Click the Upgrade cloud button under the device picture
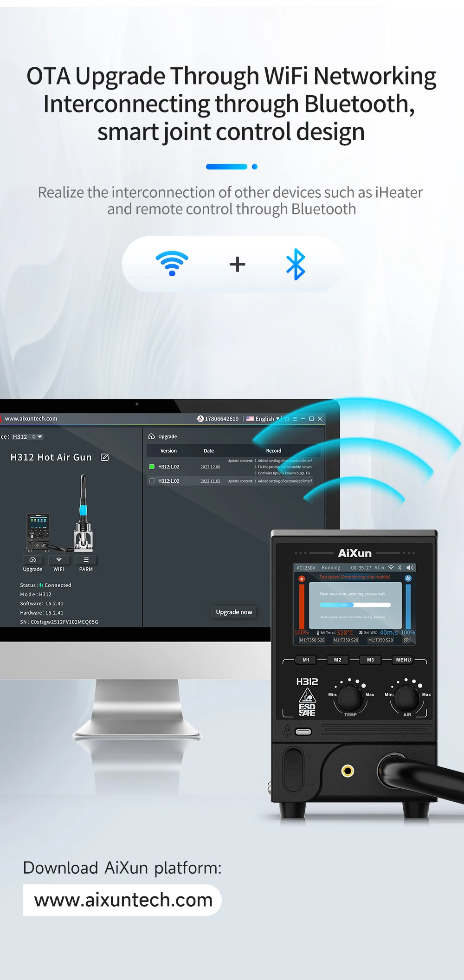Image resolution: width=464 pixels, height=980 pixels. tap(33, 560)
